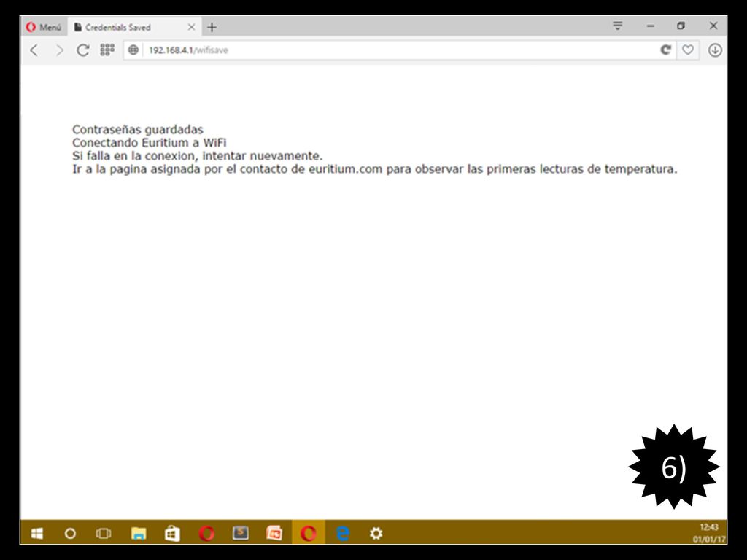747x560 pixels.
Task: Click the reload icon in address bar
Action: click(x=665, y=50)
